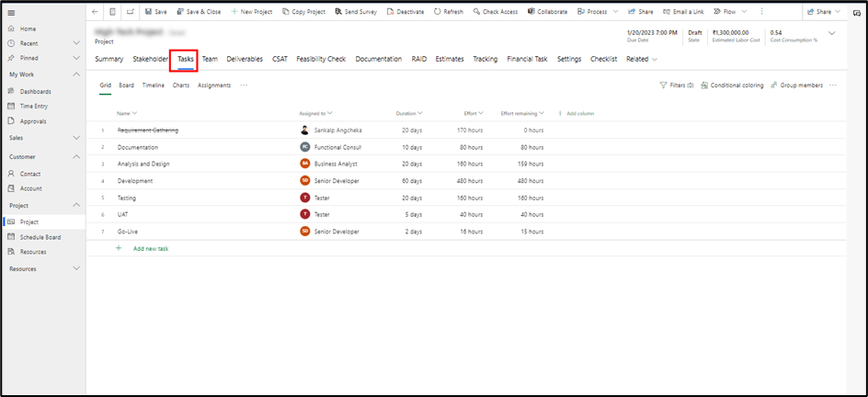Click the Time Entry sidebar icon
The height and width of the screenshot is (397, 868).
pos(11,106)
